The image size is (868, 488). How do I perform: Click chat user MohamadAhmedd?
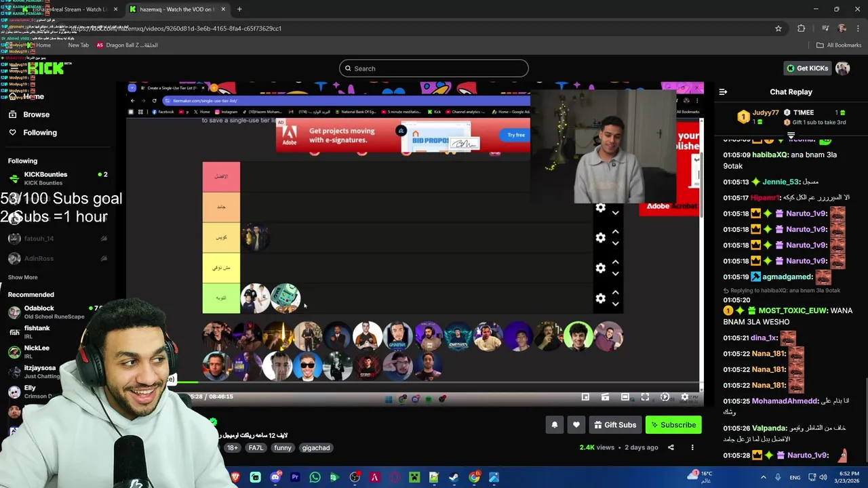coord(785,401)
